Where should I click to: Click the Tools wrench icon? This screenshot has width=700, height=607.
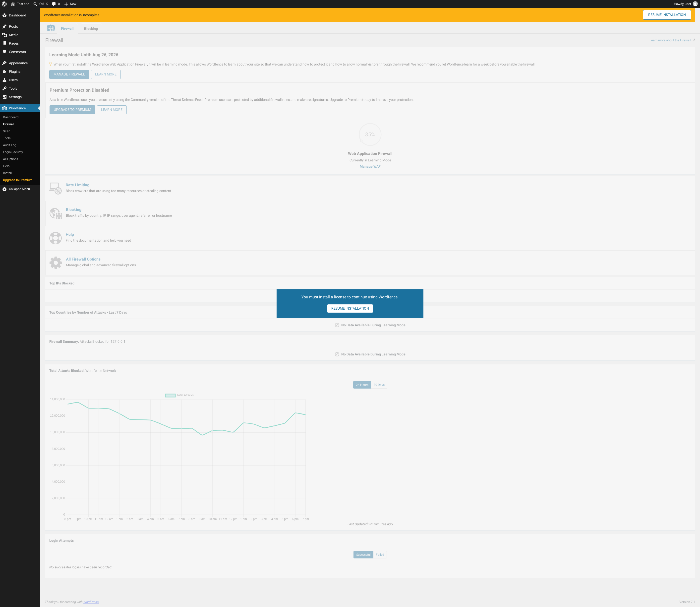point(4,88)
